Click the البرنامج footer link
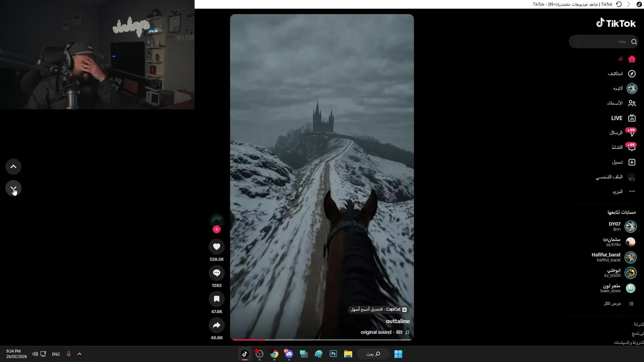 (x=637, y=333)
